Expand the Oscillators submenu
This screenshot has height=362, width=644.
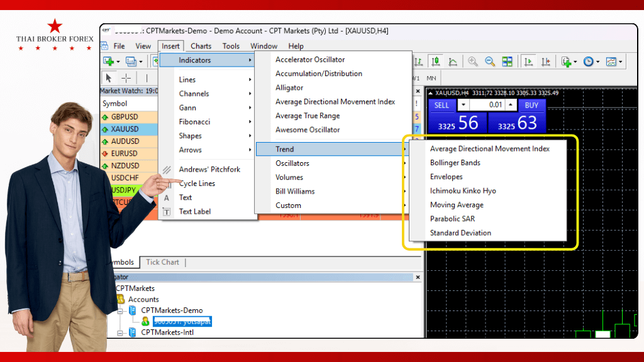pyautogui.click(x=333, y=163)
